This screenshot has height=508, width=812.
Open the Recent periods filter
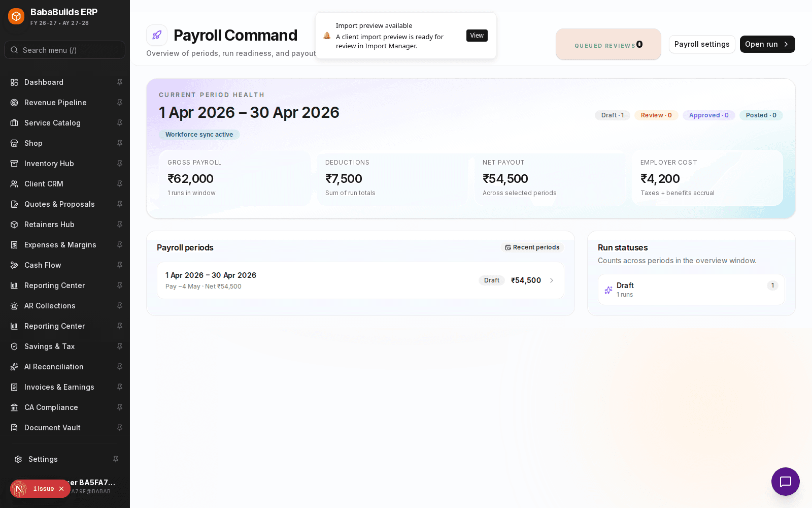[532, 247]
